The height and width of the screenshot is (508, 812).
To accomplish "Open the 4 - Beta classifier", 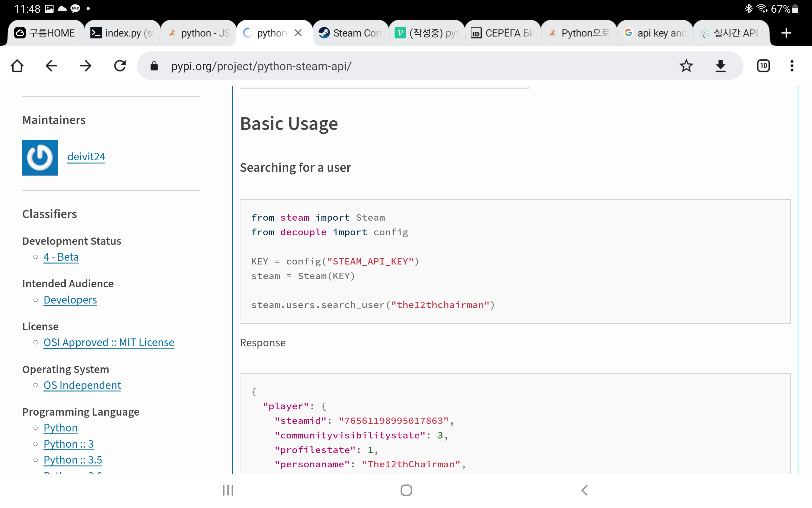I will pos(61,257).
